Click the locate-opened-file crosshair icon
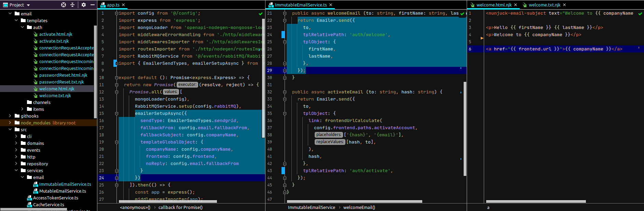 point(64,5)
